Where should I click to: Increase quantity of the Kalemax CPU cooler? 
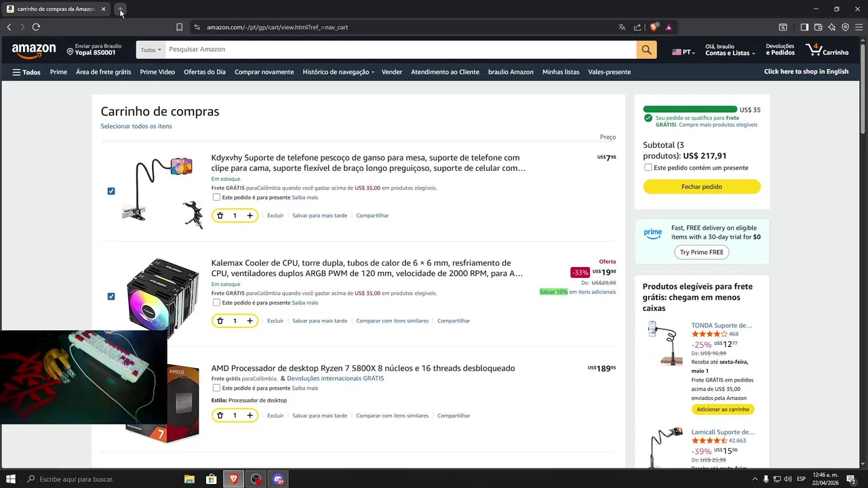pos(250,321)
